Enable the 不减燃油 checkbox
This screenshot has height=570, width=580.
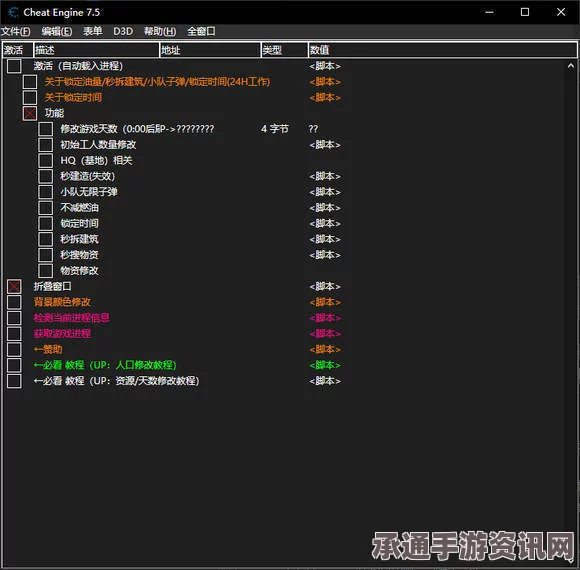[45, 208]
